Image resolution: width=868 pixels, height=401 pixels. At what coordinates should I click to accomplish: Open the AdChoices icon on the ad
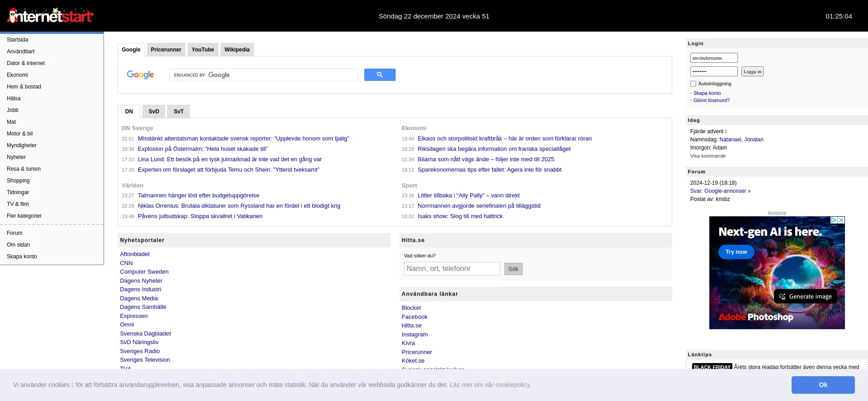pos(834,220)
